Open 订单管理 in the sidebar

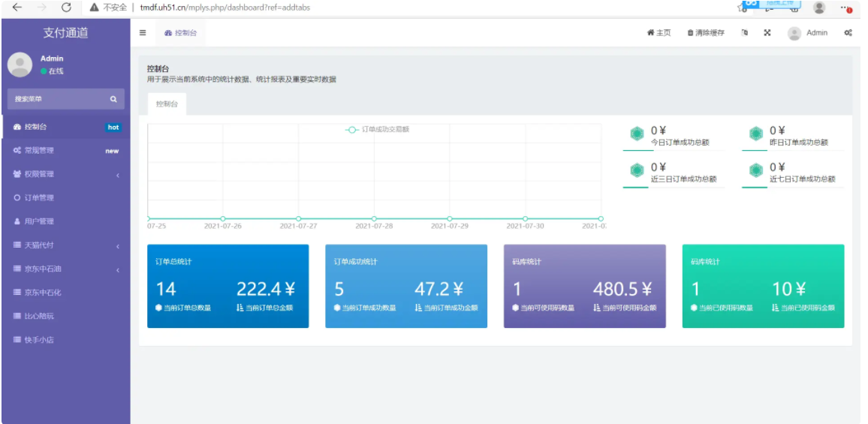(39, 198)
